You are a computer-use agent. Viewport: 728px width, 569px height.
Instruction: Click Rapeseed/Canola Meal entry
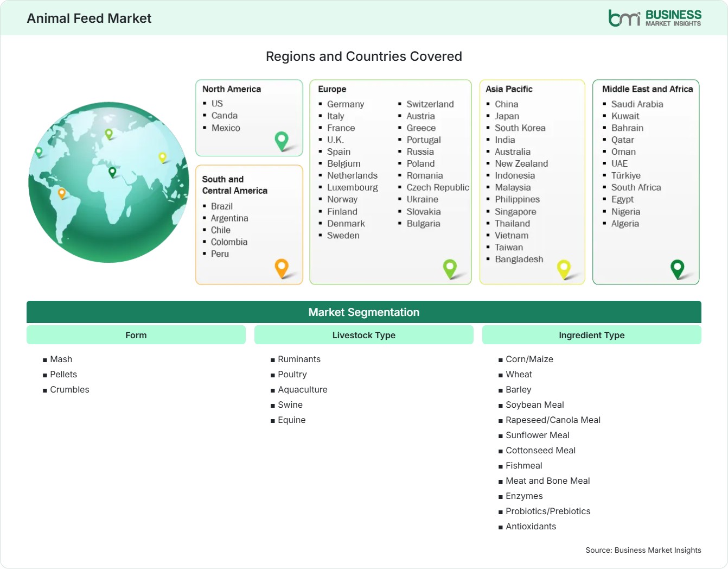tap(553, 420)
